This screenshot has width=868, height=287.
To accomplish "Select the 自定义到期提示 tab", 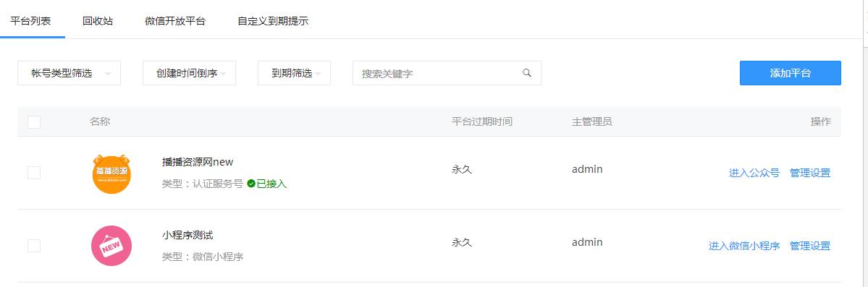I will click(x=273, y=21).
